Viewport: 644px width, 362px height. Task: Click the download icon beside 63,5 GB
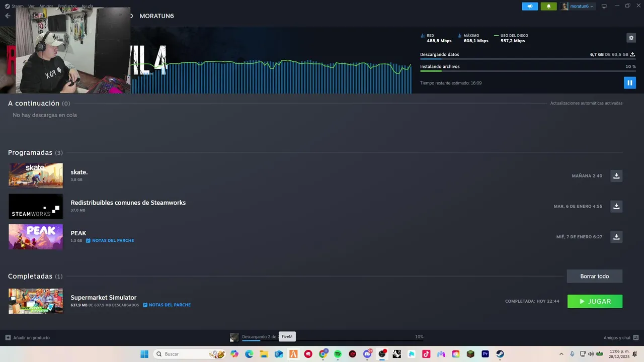(632, 54)
